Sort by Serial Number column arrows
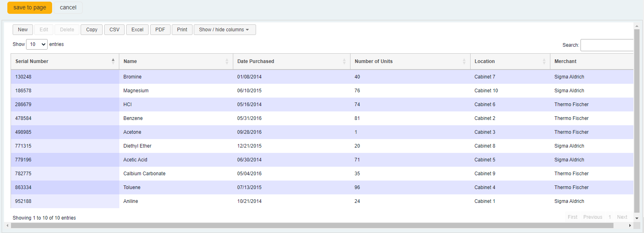Image resolution: width=644 pixels, height=233 pixels. coord(113,61)
